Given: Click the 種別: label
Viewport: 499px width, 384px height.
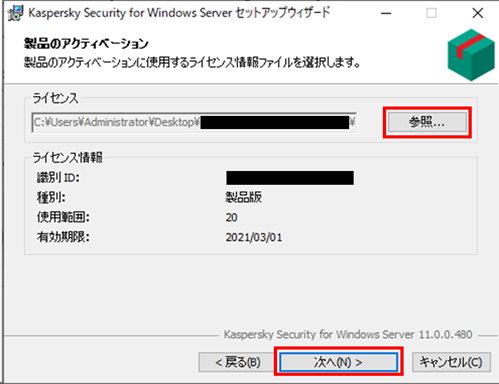Looking at the screenshot, I should [x=51, y=197].
